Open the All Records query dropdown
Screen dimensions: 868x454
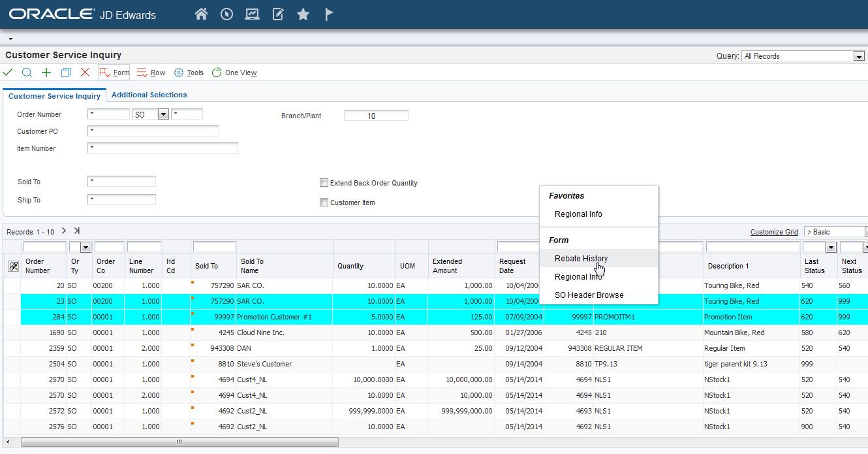(x=858, y=56)
